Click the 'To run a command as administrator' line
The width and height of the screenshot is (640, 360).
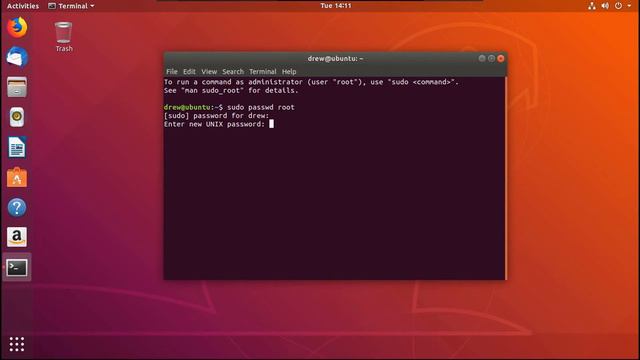click(311, 82)
